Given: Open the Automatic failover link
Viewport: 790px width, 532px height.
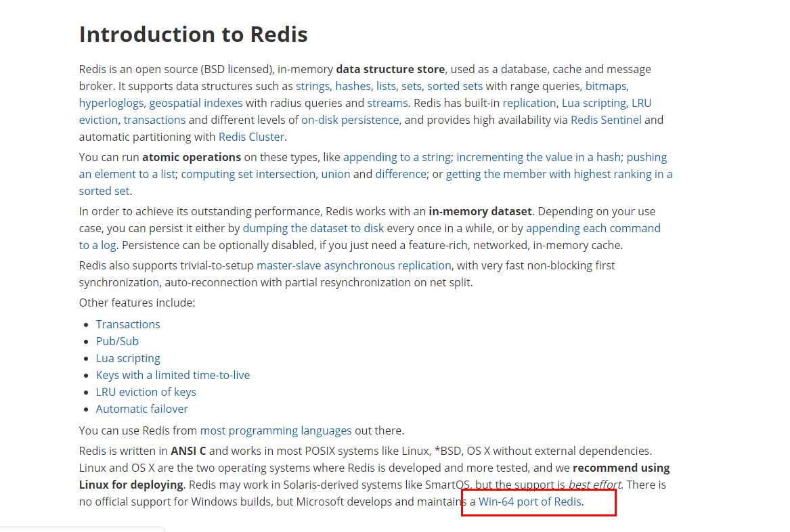Looking at the screenshot, I should tap(142, 409).
